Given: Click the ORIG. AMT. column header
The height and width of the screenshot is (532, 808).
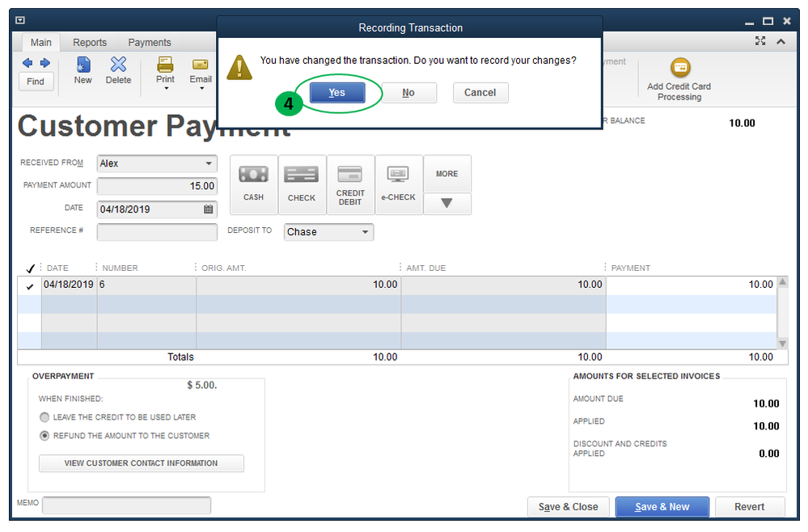Looking at the screenshot, I should coord(224,268).
